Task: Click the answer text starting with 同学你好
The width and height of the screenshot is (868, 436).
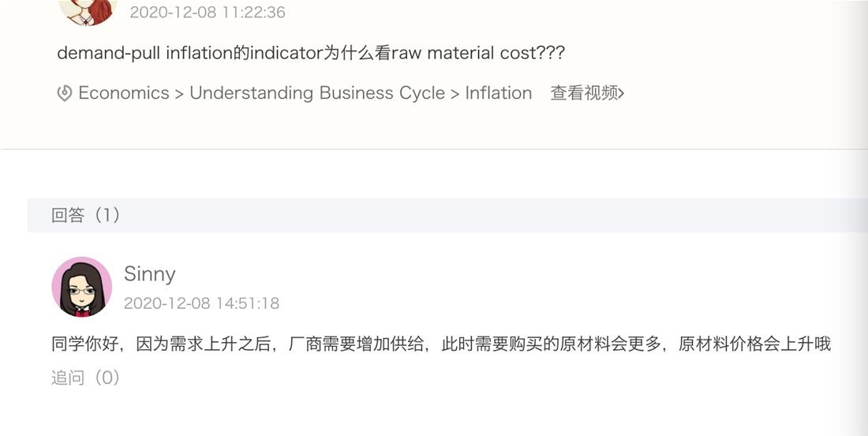Action: tap(441, 344)
